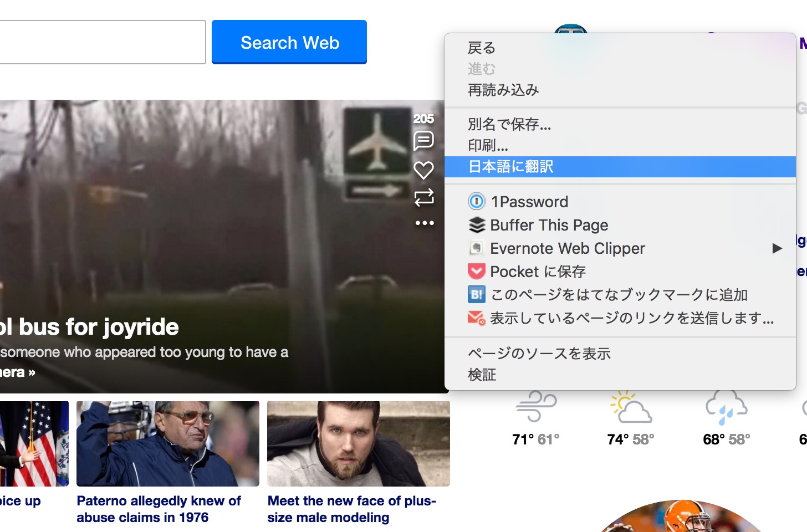The height and width of the screenshot is (532, 807).
Task: Choose 検証 to inspect the page
Action: [x=620, y=375]
